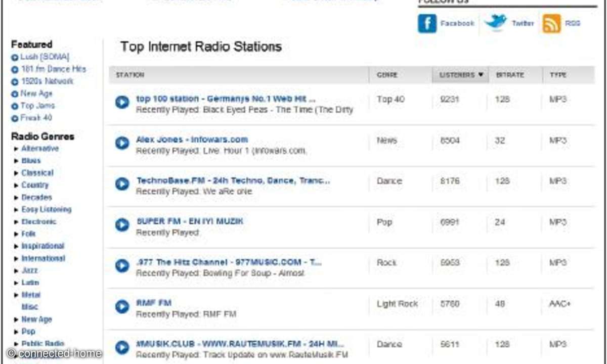Open RMF FM station title link
Screen dimensions: 607x364
(154, 303)
